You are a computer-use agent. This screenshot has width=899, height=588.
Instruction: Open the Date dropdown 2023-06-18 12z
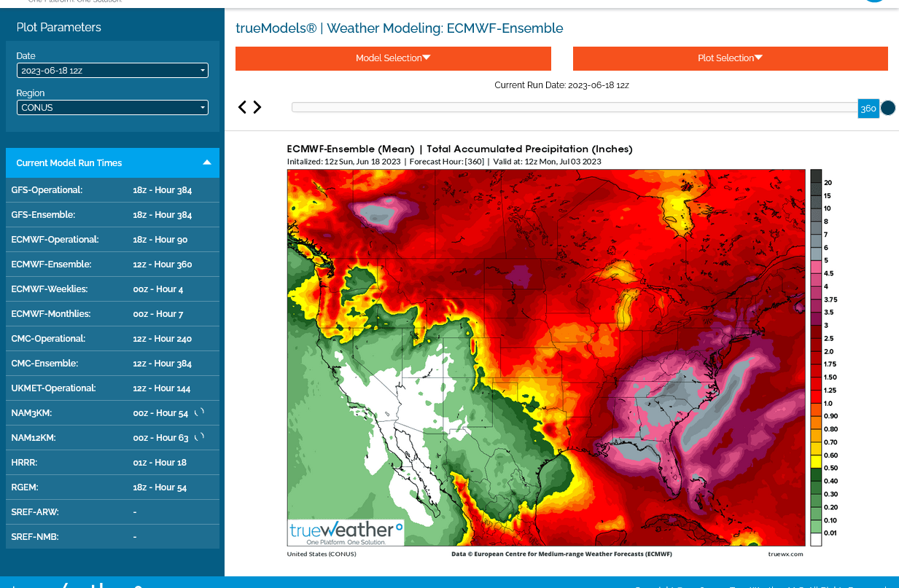click(112, 71)
